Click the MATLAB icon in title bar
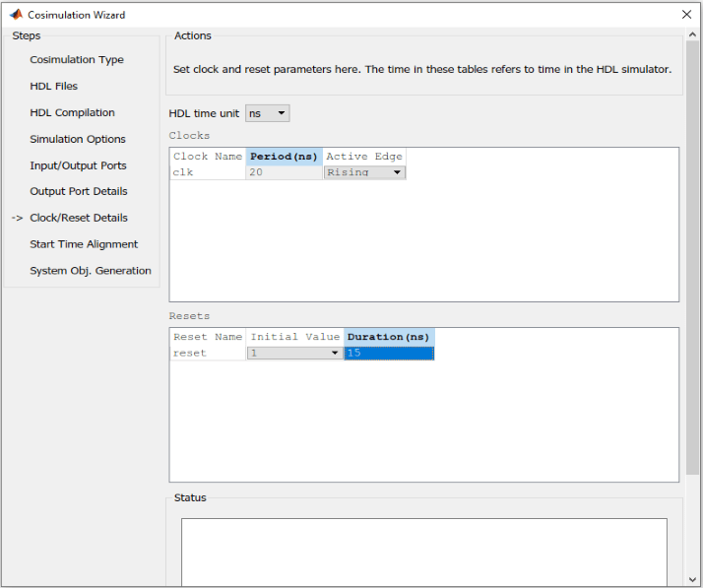 tap(16, 15)
